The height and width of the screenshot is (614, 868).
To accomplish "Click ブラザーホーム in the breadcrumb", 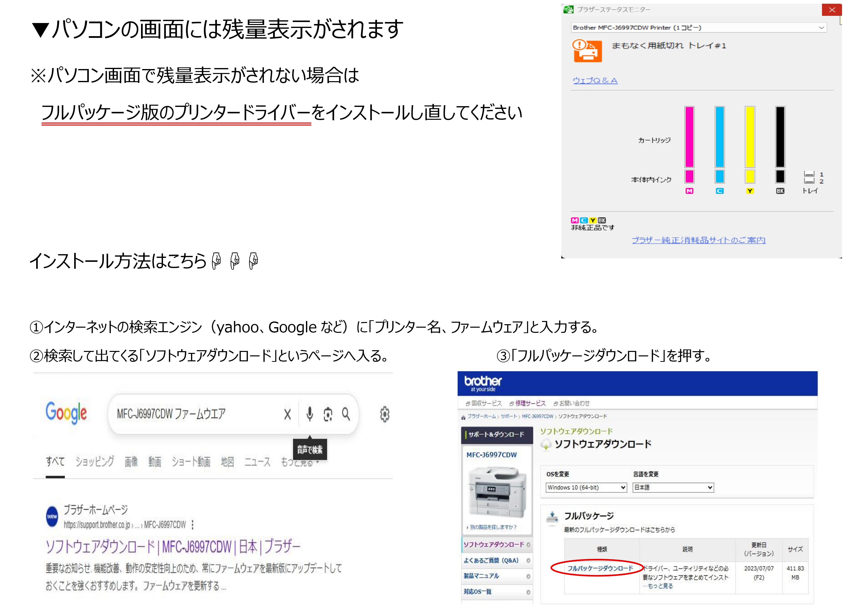I will point(481,416).
